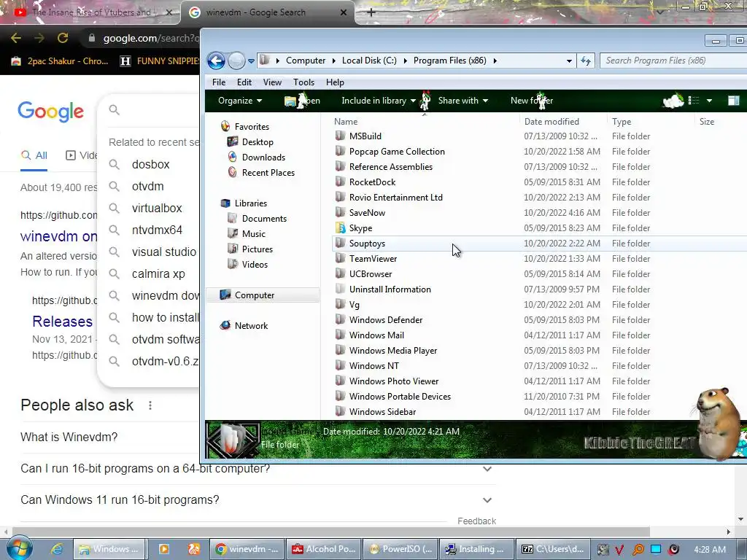Open Edit menu in Explorer
This screenshot has width=747, height=560.
tap(244, 82)
